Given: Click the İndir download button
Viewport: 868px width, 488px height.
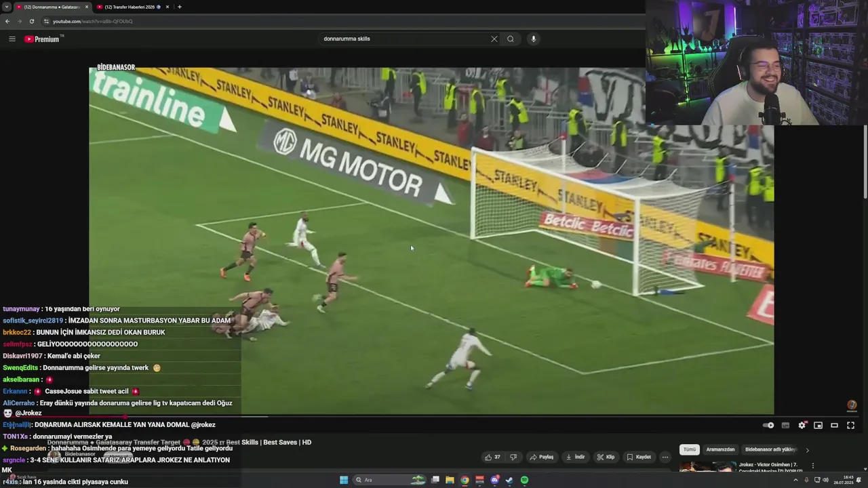Looking at the screenshot, I should pyautogui.click(x=576, y=457).
